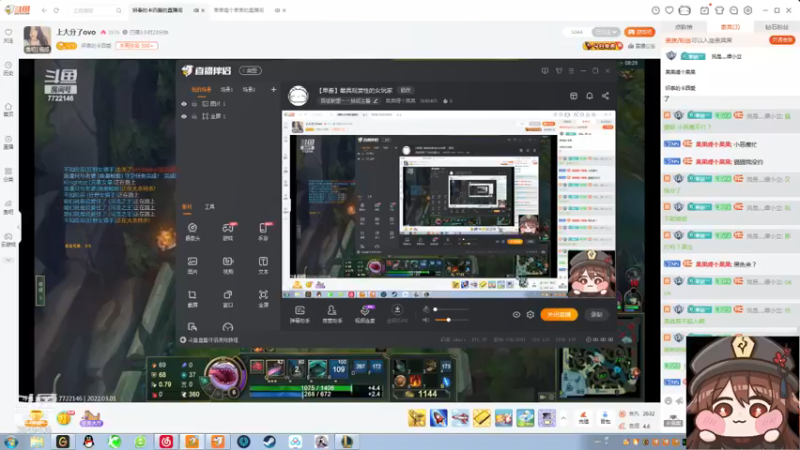This screenshot has width=800, height=450.
Task: Toggle visibility of the 全屏1 source layer
Action: 184,116
